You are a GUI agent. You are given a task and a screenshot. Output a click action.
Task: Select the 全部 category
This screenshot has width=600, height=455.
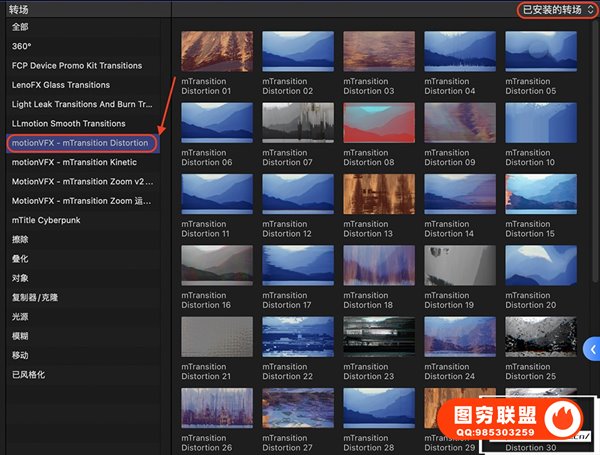21,27
